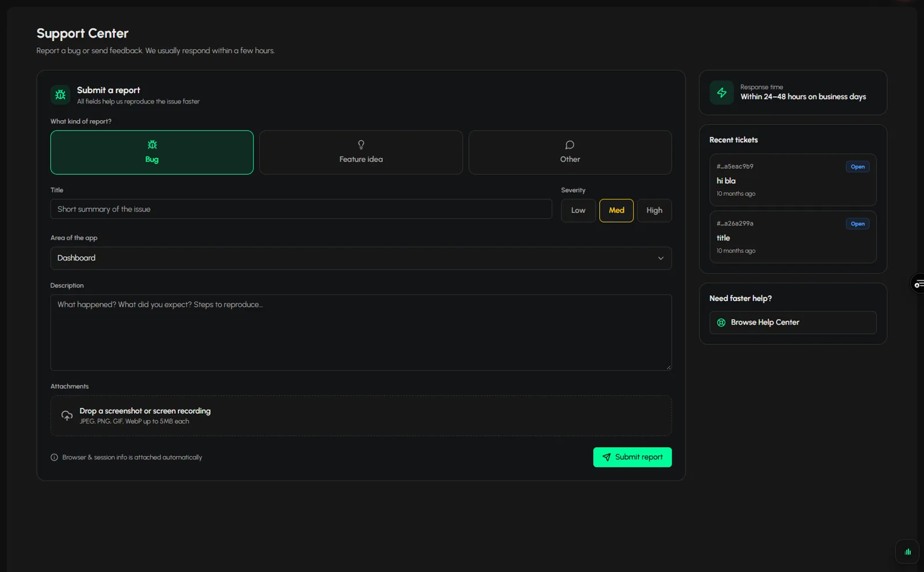Click the bug icon beside Submit a report
924x572 pixels.
tap(61, 95)
